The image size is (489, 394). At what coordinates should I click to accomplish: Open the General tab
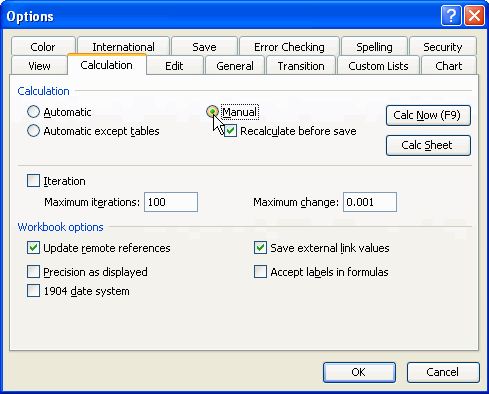click(x=235, y=66)
